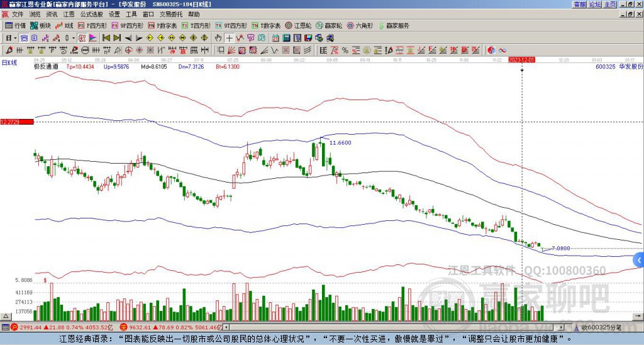
Task: Select the Gann fan lines tool
Action: click(231, 50)
